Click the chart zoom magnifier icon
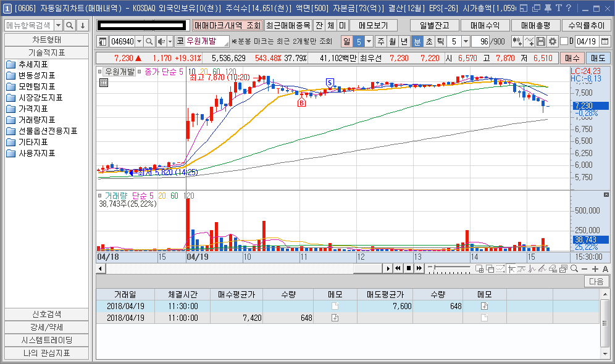Image resolution: width=615 pixels, height=364 pixels. [574, 269]
